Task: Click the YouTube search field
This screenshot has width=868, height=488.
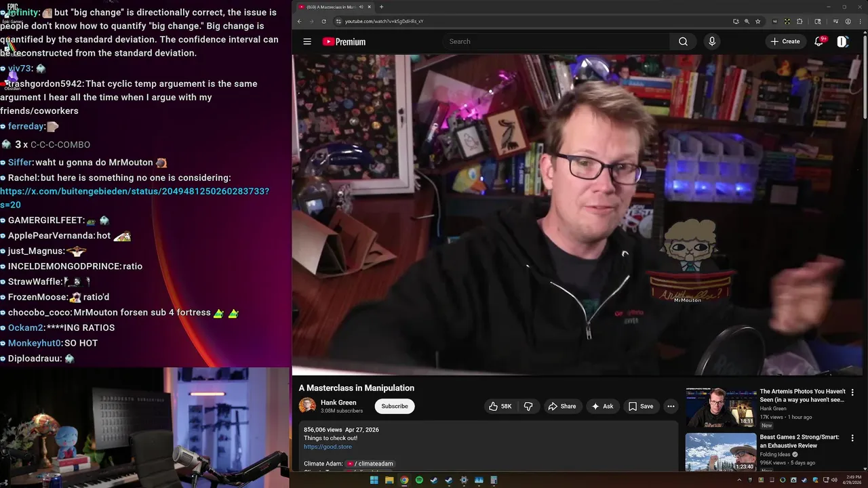Action: point(556,41)
